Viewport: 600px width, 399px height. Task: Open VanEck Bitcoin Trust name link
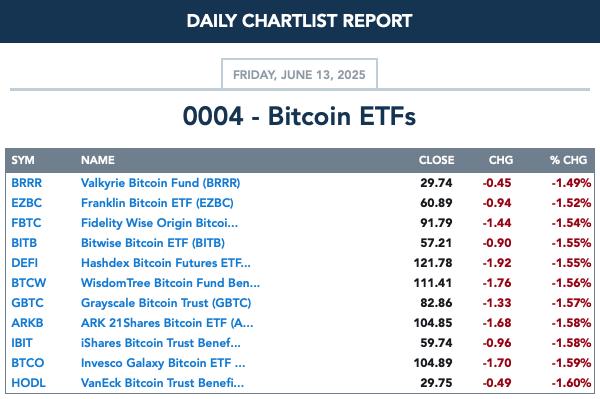click(163, 383)
